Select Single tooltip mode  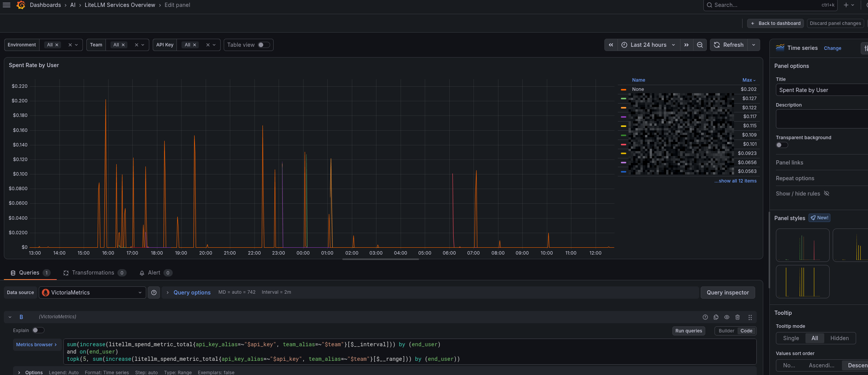pos(791,338)
